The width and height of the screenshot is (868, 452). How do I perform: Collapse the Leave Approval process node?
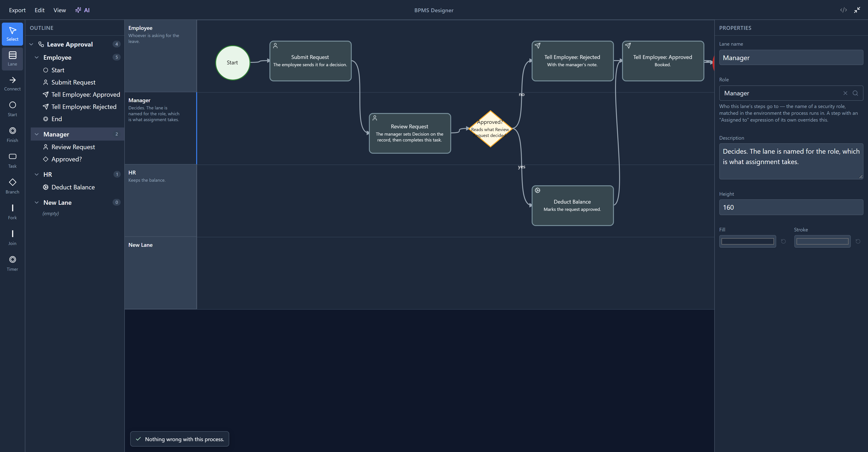click(x=31, y=45)
